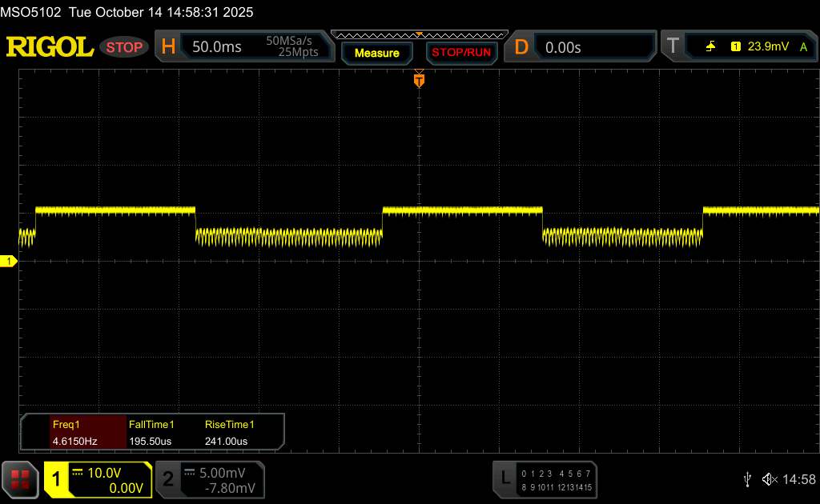The image size is (820, 504).
Task: Click the orange trigger position T marker
Action: (418, 80)
